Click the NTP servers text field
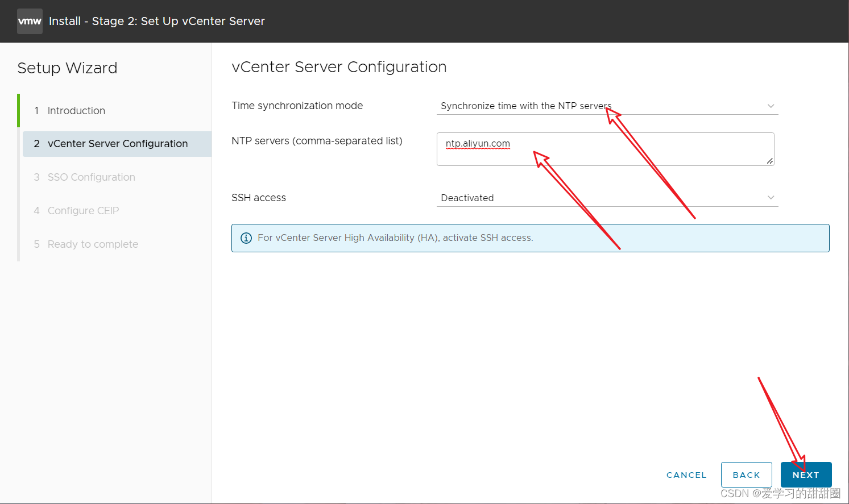The width and height of the screenshot is (849, 504). tap(606, 149)
